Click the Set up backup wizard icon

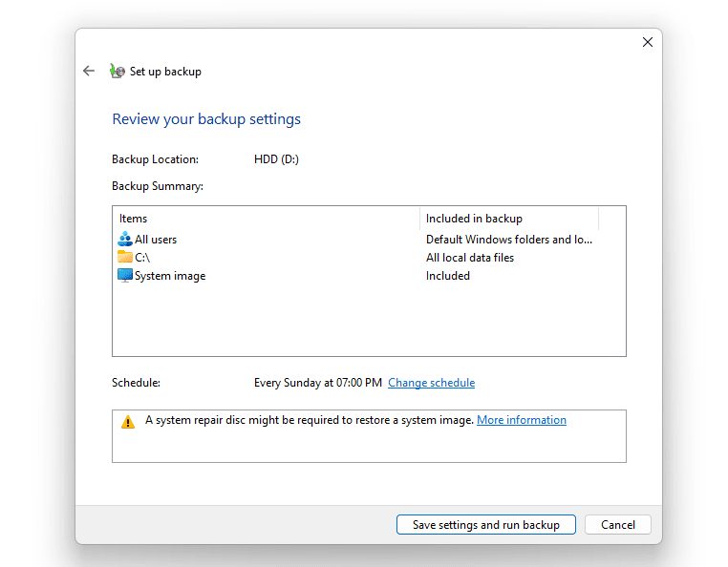[x=117, y=71]
